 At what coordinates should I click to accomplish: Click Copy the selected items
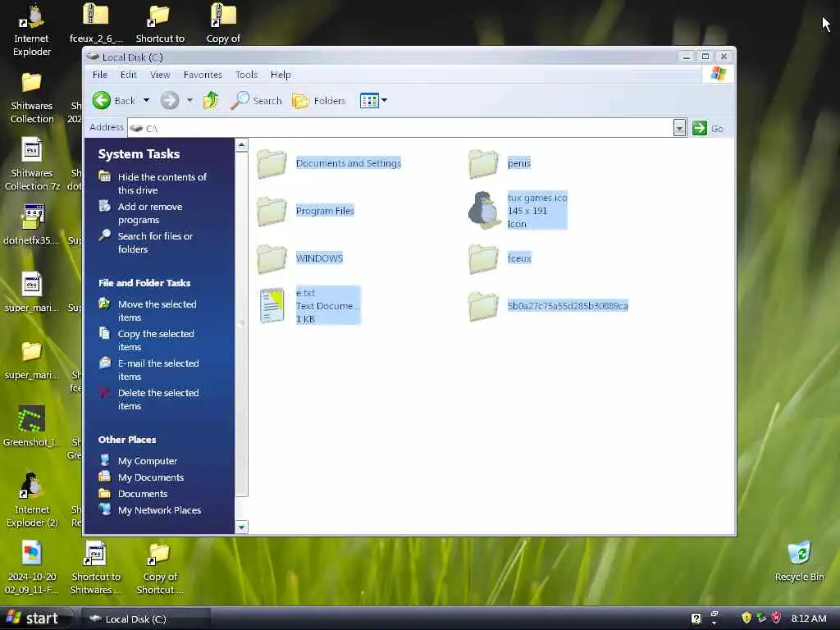point(155,340)
